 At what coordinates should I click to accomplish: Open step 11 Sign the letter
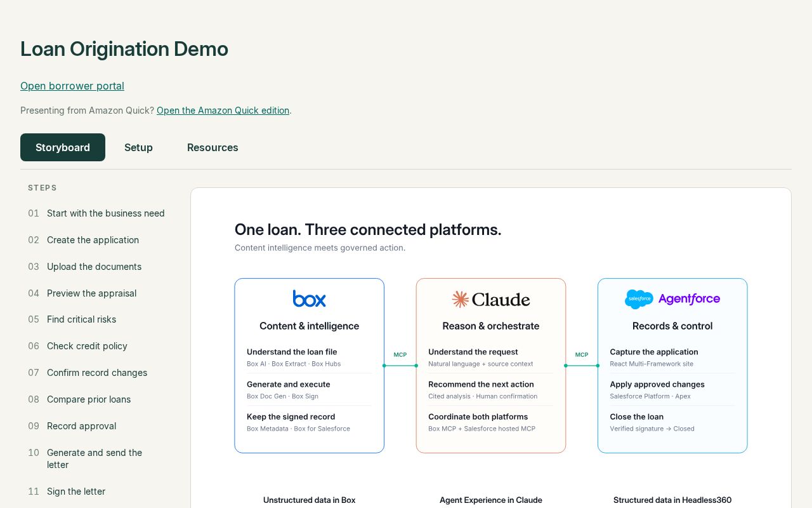[x=96, y=491]
